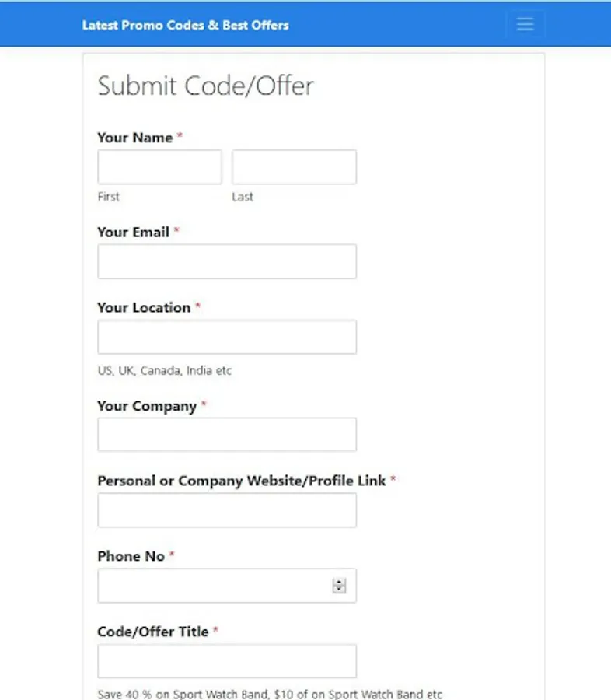The width and height of the screenshot is (611, 700).
Task: Click the Your Location label
Action: (144, 307)
